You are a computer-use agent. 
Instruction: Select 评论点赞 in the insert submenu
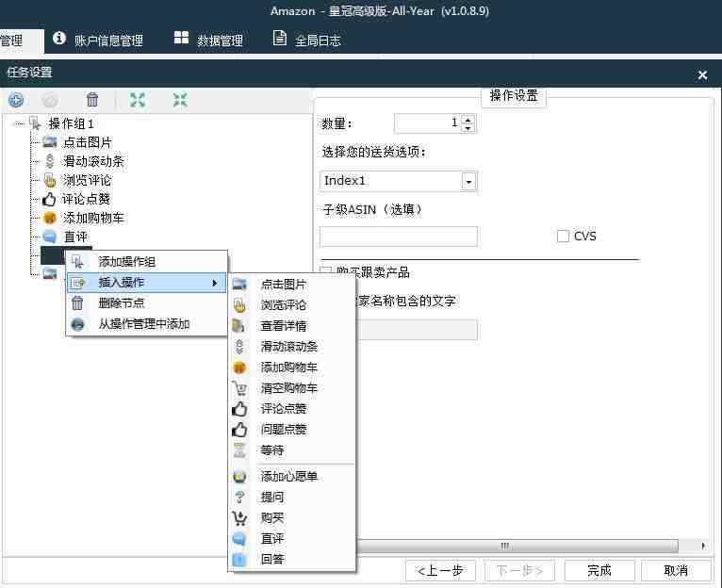pyautogui.click(x=292, y=408)
